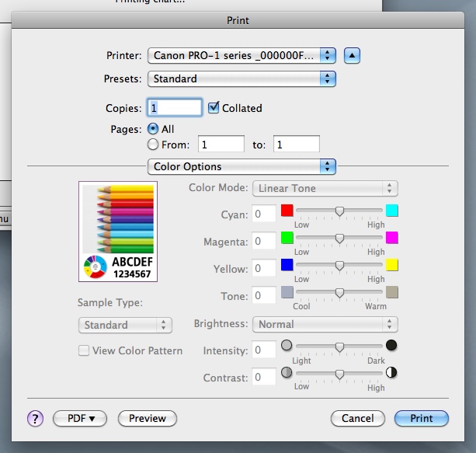Open the Printer dropdown list
Viewport: 476px width, 453px height.
[241, 55]
